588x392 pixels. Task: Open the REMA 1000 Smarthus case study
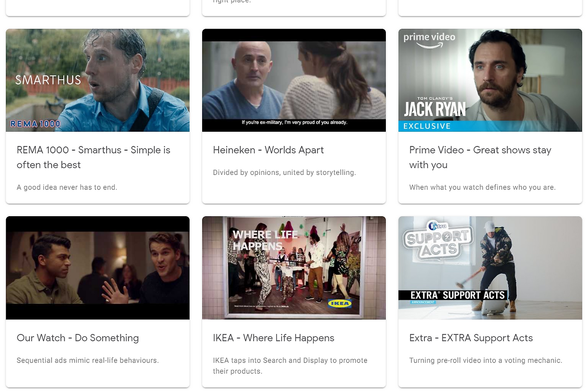pyautogui.click(x=94, y=157)
